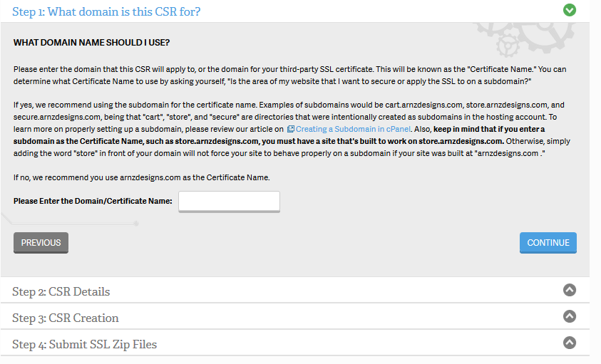Open the "Step 4: Submit SSL Zip Files" header

point(85,344)
